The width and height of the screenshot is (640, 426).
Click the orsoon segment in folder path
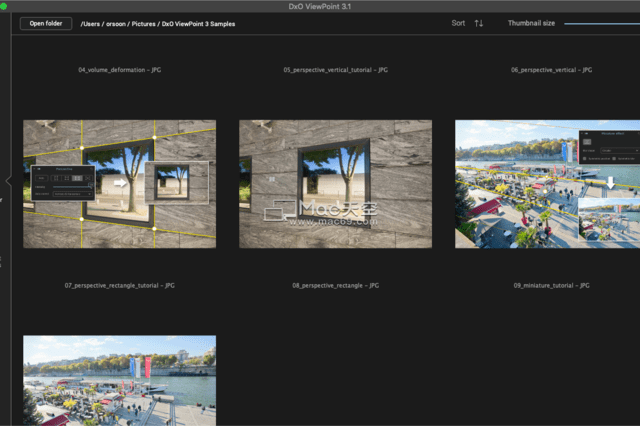click(x=116, y=24)
